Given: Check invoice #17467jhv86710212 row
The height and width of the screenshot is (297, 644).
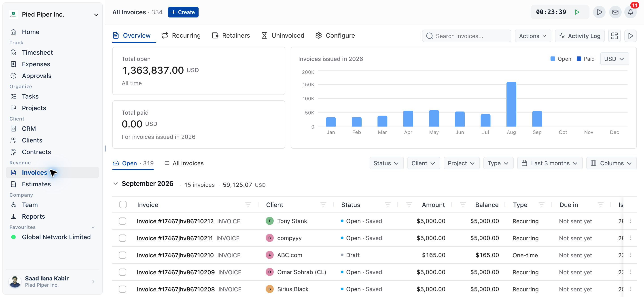Looking at the screenshot, I should 123,221.
